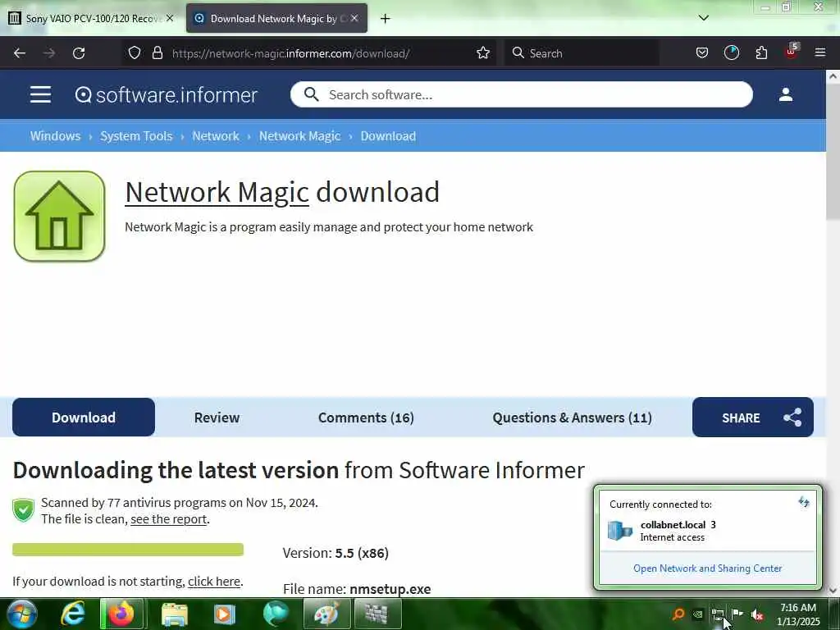
Task: Click the Download breadcrumb
Action: click(x=388, y=136)
